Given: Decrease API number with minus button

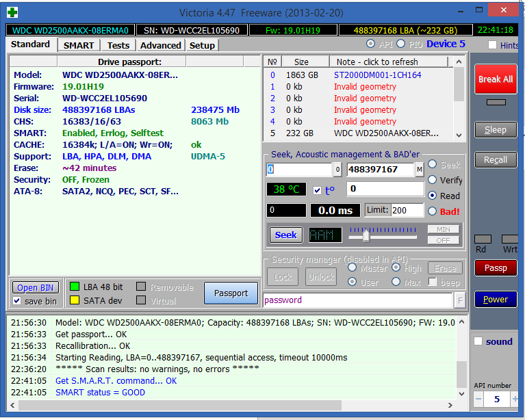Looking at the screenshot, I should [x=478, y=399].
